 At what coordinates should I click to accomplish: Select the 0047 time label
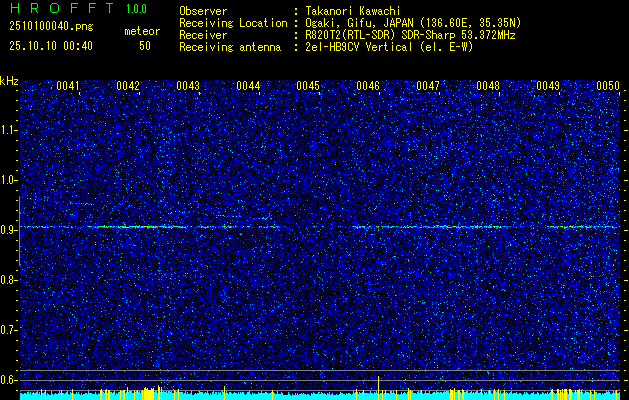click(x=428, y=86)
